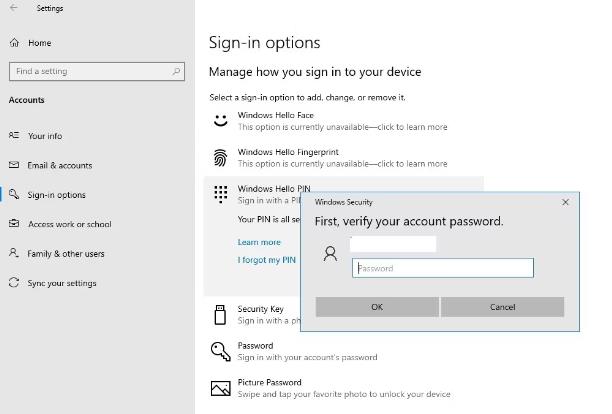Click 'Manage how you sign in' heading
612x414 pixels.
[x=315, y=72]
